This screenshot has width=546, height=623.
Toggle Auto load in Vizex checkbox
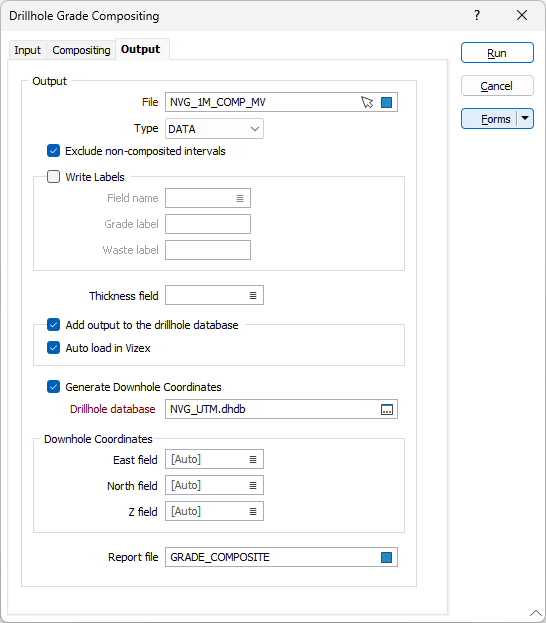point(53,348)
